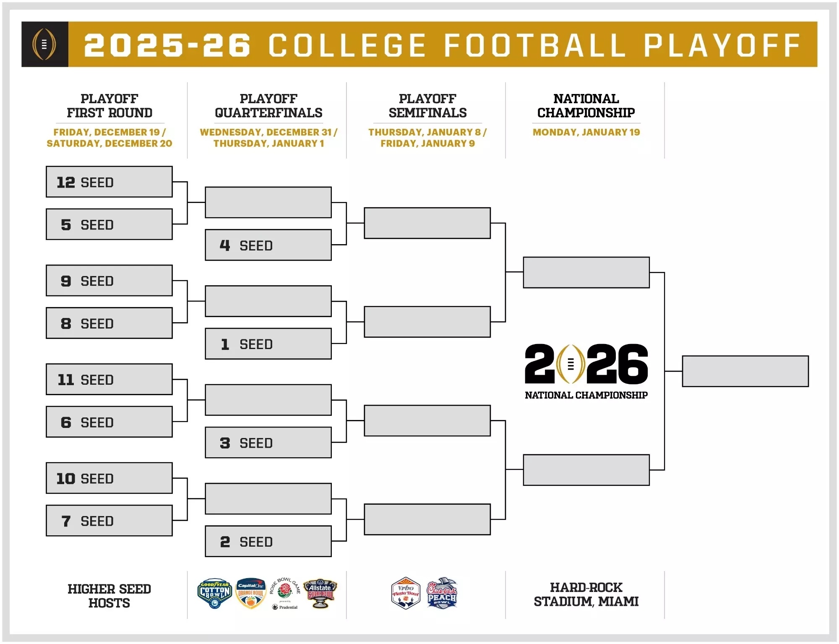Click the Chick-fil-A Peach Bowl logo
The image size is (839, 644).
click(442, 593)
